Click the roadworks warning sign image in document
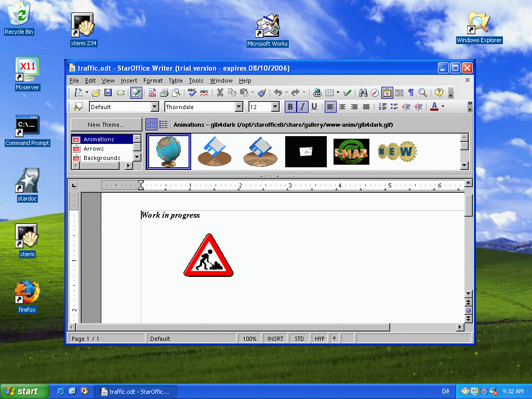 [x=209, y=255]
